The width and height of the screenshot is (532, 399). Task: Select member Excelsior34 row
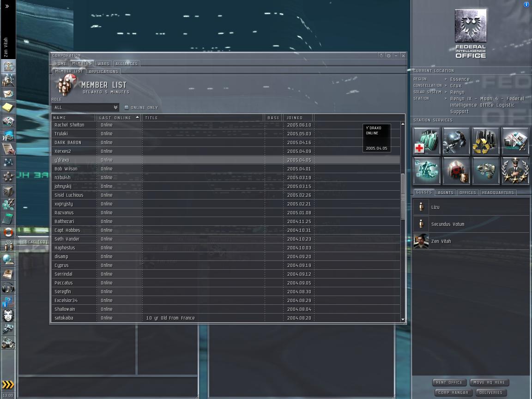tap(226, 300)
